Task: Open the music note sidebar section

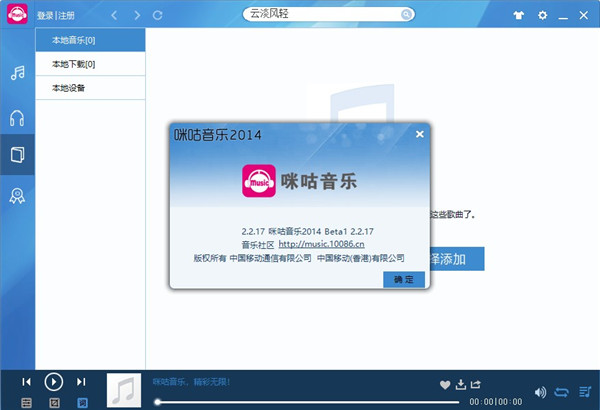Action: (x=18, y=72)
